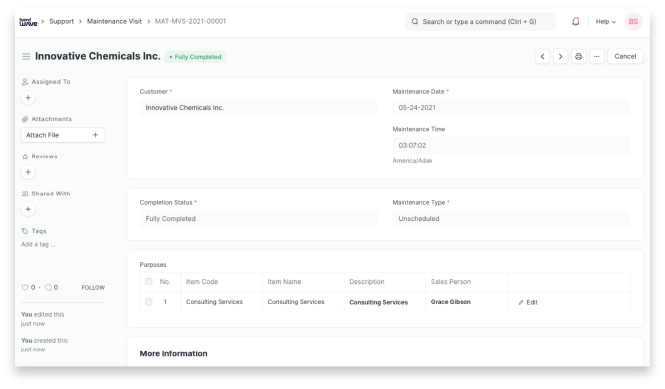Screen dimensions: 665x389
Task: Open the BS user avatar menu
Action: tap(633, 22)
